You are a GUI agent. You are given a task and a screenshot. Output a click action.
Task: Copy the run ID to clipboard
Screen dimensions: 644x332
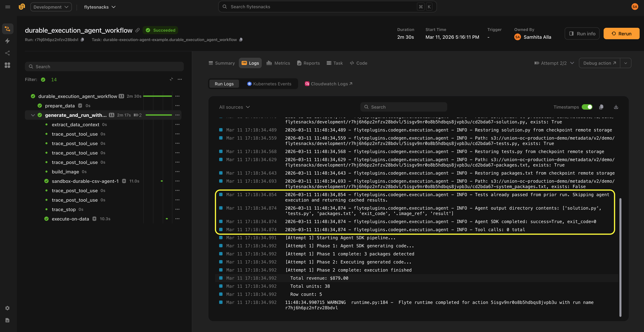82,40
